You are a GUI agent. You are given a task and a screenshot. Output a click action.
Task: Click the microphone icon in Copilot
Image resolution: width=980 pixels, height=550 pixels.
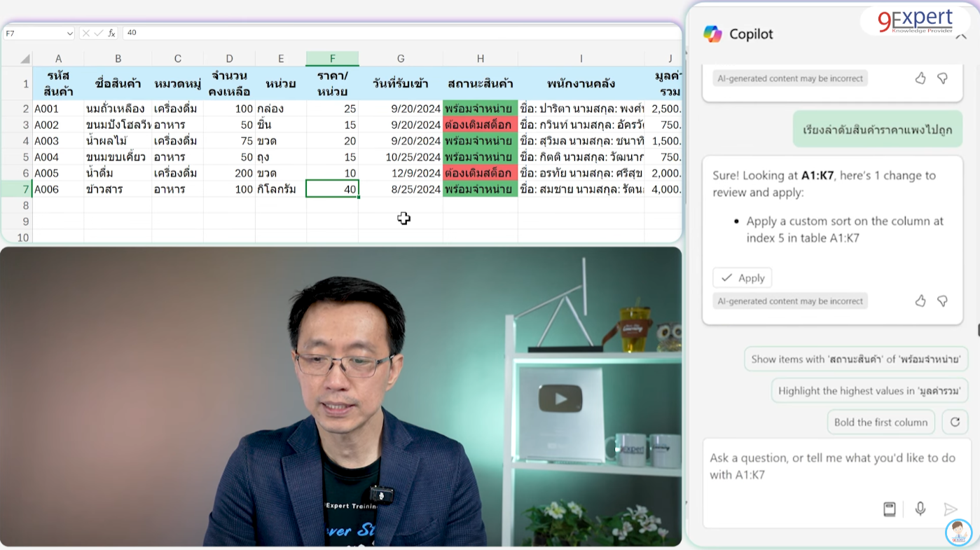[920, 509]
